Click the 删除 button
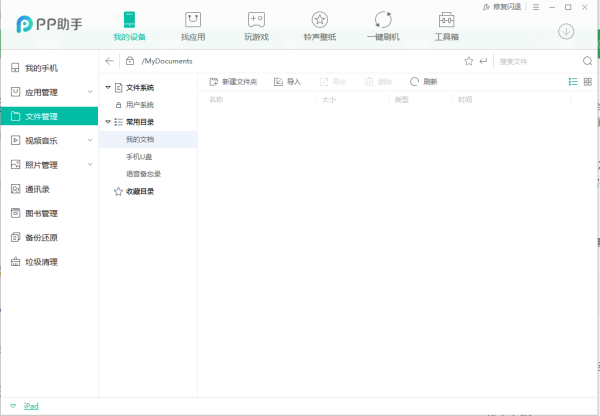The height and width of the screenshot is (416, 600). [378, 82]
